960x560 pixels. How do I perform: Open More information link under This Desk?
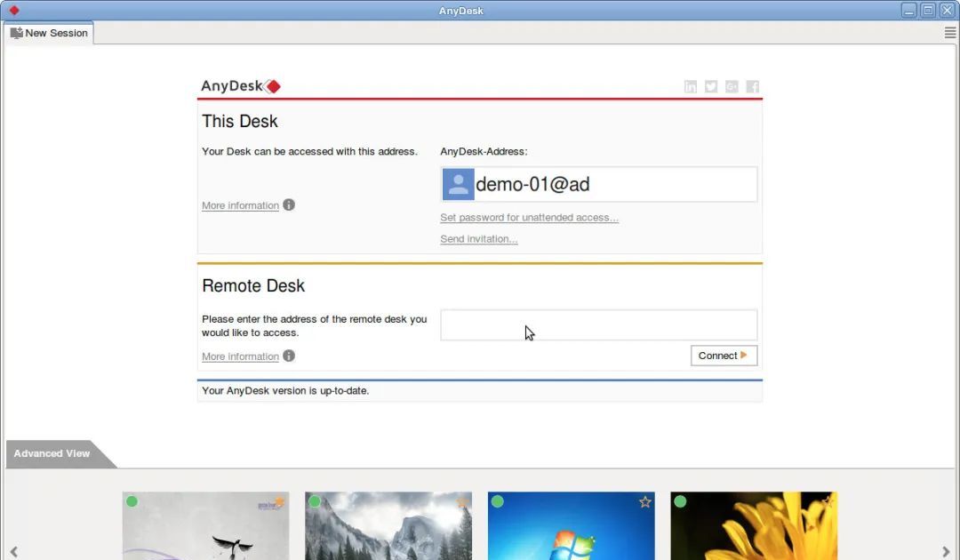pyautogui.click(x=240, y=205)
